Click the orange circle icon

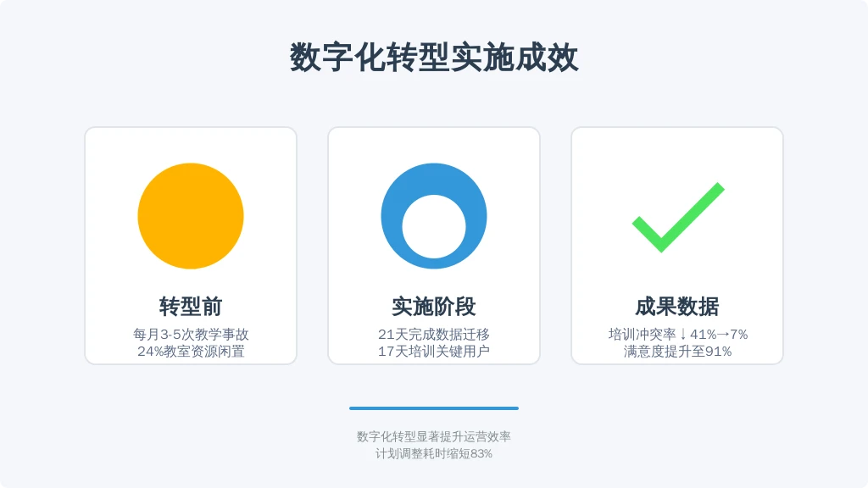click(191, 216)
